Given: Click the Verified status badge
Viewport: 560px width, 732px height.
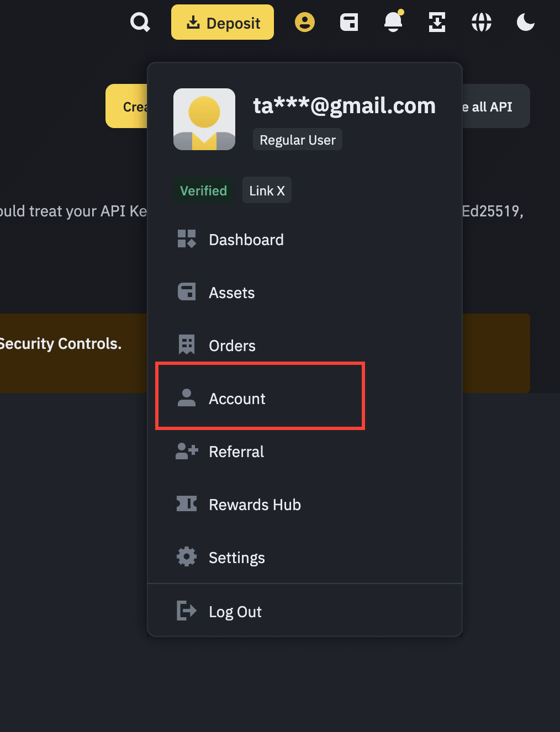Looking at the screenshot, I should (x=203, y=190).
